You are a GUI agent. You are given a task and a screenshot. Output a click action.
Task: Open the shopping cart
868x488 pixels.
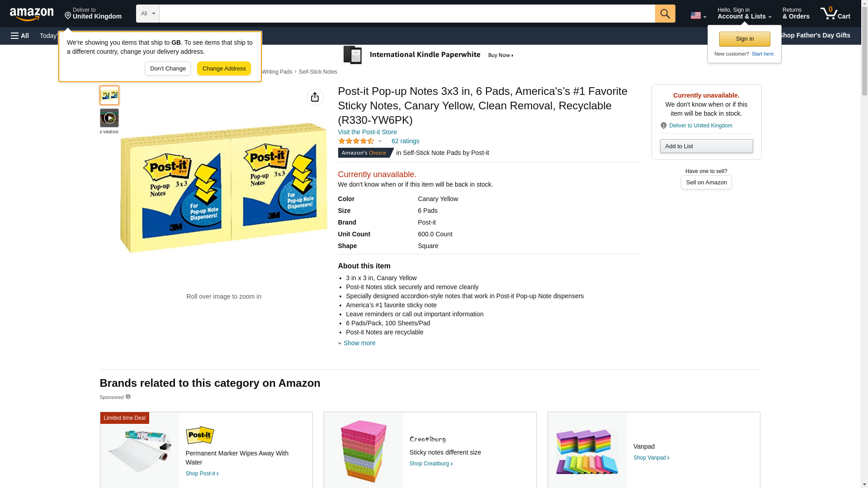click(x=835, y=14)
